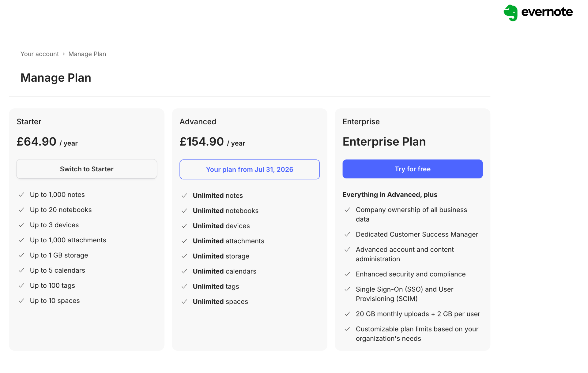This screenshot has width=588, height=373.
Task: Click the Evernote elephant logo
Action: pos(511,13)
